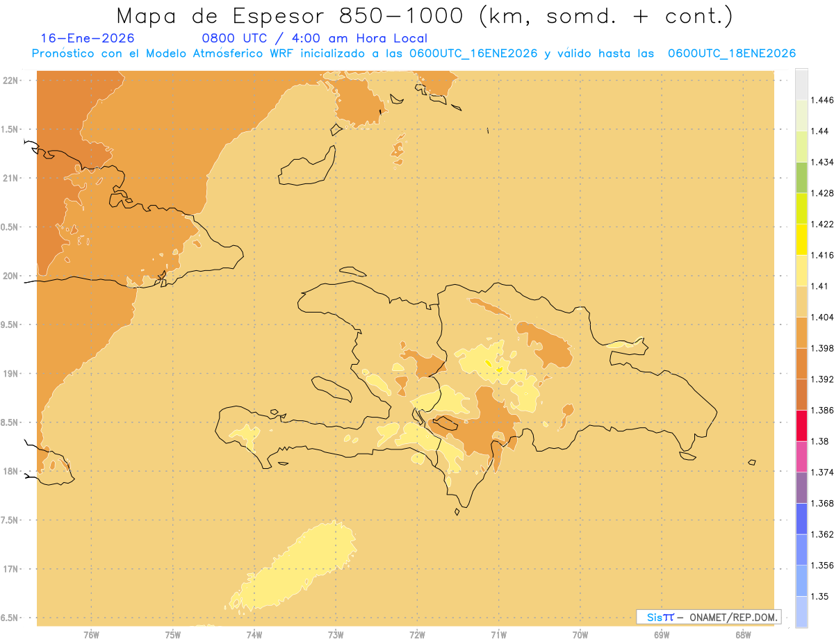Click the 19N latitude axis label
Screen dimensions: 834x644
[x=10, y=374]
